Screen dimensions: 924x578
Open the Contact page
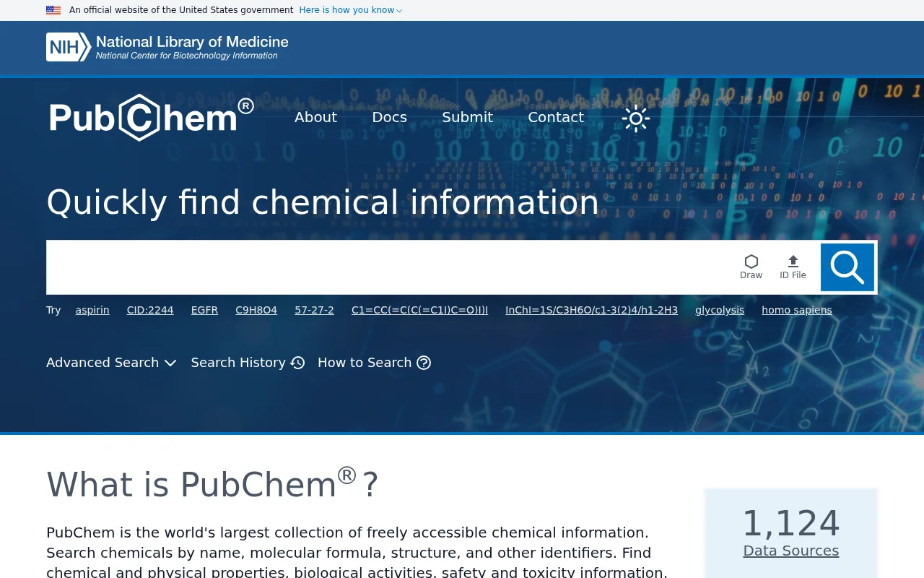[556, 117]
